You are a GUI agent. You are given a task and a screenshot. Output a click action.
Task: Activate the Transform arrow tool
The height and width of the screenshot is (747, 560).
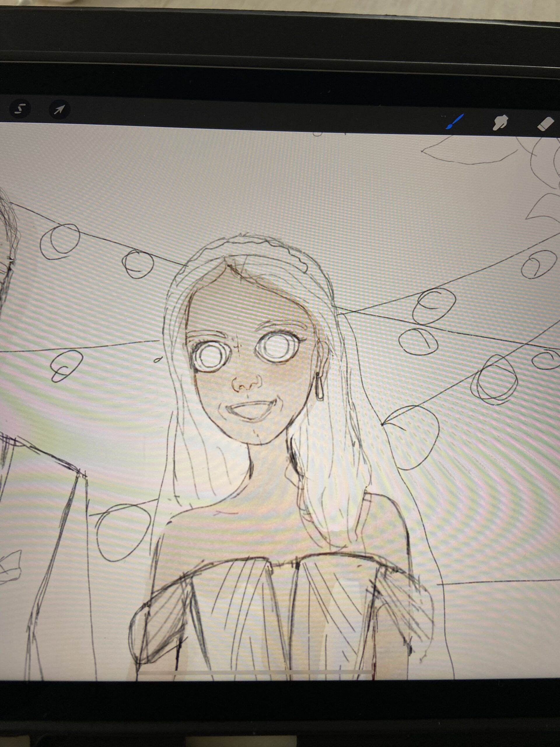click(x=60, y=109)
